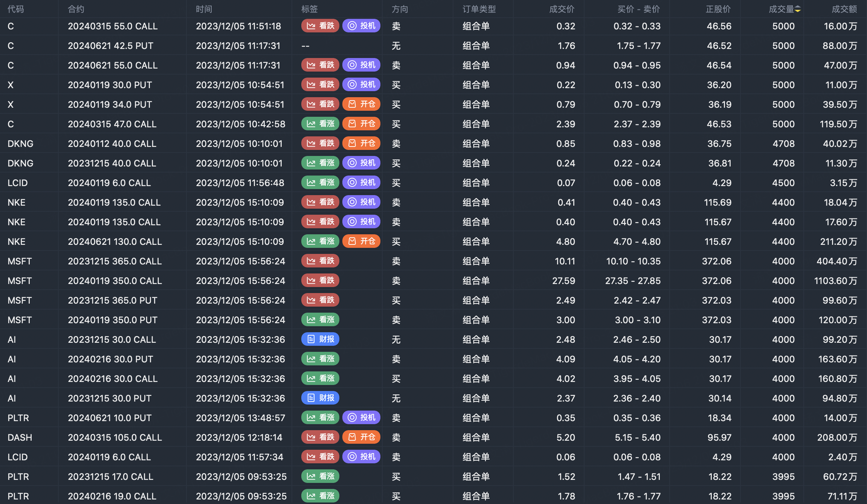Viewport: 867px width, 504px height.
Task: Click 看跌 tag on C 20240315 55.0 CALL row
Action: pyautogui.click(x=320, y=26)
